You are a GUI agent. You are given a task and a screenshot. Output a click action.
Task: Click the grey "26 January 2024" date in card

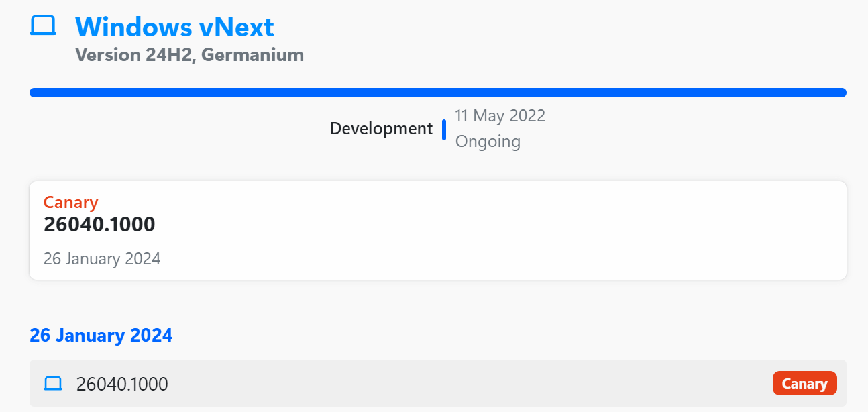coord(102,259)
